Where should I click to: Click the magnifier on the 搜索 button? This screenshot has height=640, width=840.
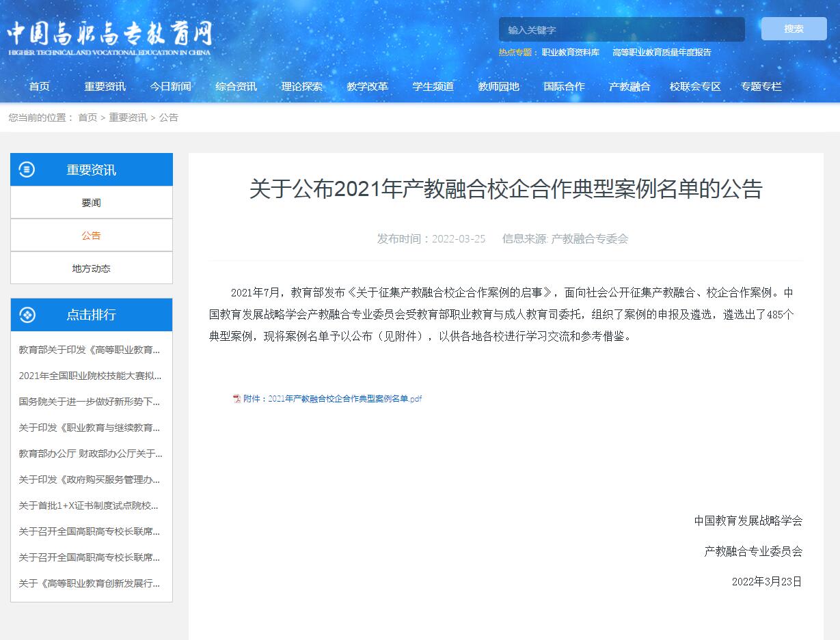pos(794,29)
